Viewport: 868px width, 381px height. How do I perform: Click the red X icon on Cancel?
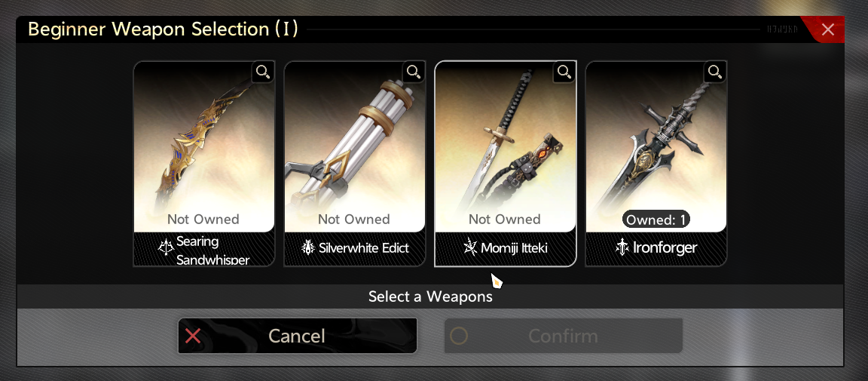coord(193,336)
